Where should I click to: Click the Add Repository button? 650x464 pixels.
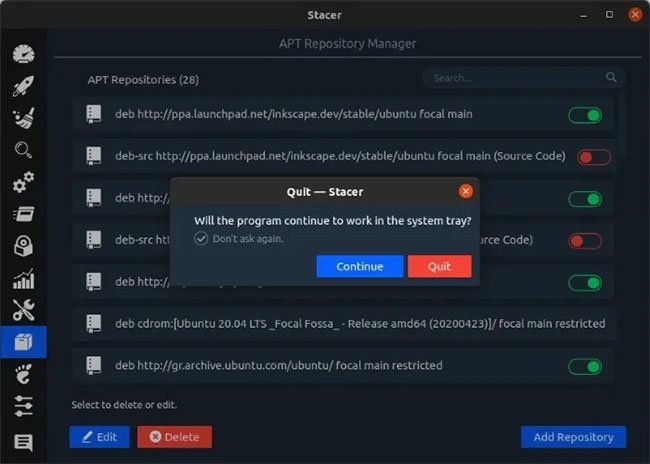[x=573, y=437]
